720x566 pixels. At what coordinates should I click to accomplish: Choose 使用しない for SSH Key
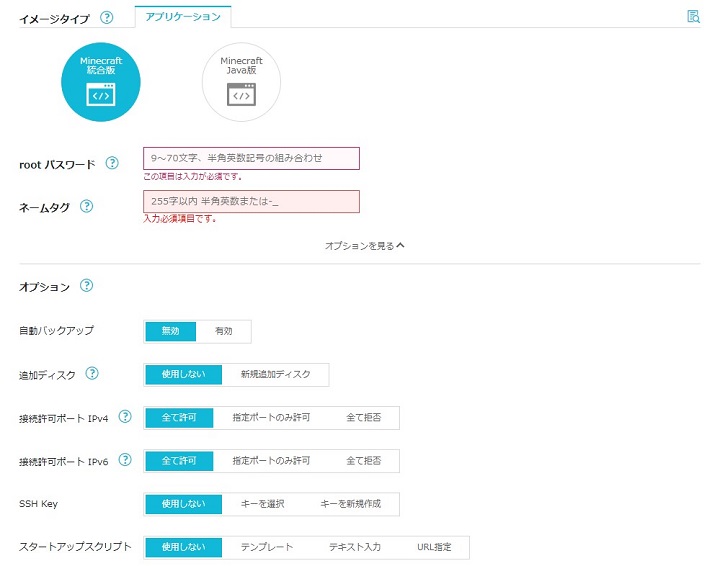[184, 504]
